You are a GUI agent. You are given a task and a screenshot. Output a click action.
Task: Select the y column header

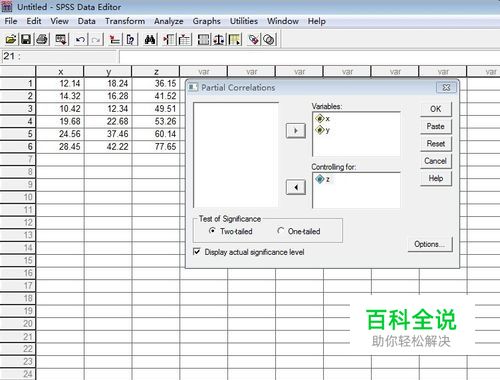[108, 71]
